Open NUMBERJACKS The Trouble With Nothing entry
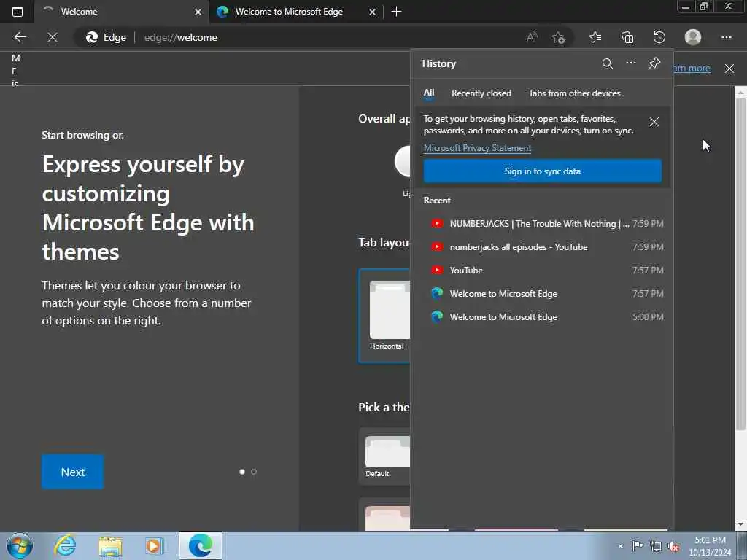This screenshot has width=747, height=560. coord(542,223)
